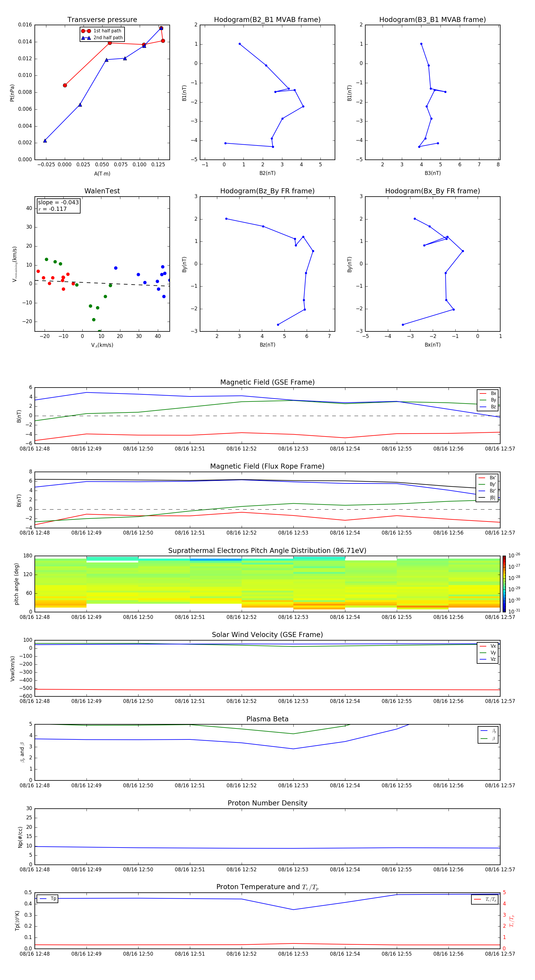
Task: Click the 'slope = -0.043' annotation
Action: coord(58,203)
